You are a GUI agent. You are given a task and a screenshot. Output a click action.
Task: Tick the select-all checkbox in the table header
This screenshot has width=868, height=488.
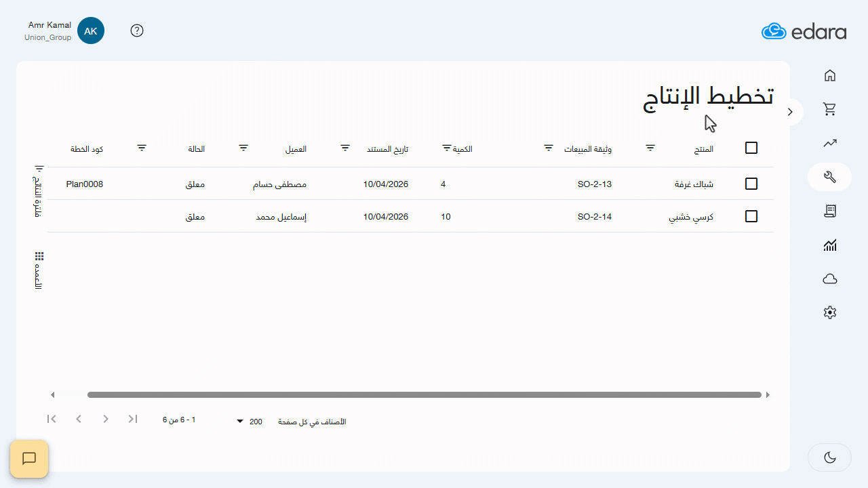(751, 148)
